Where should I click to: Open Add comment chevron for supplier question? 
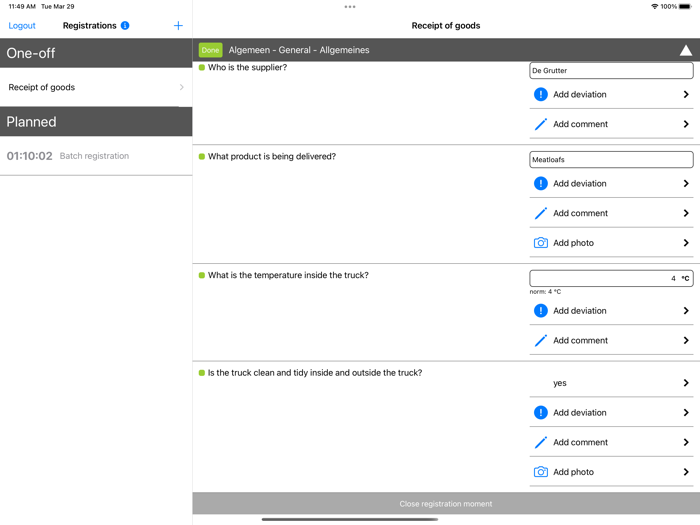tap(686, 124)
